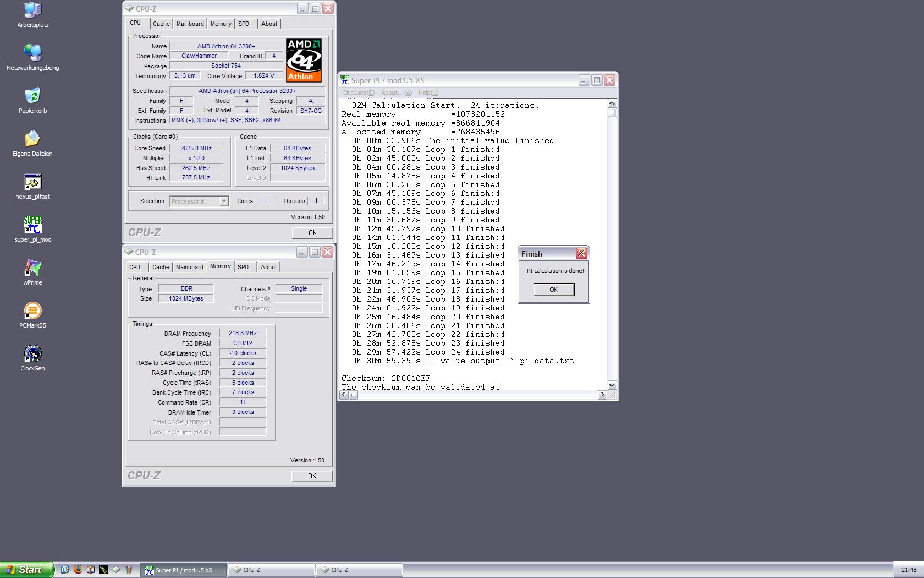Screen dimensions: 924x578
Task: Open Cache tab in top CPU-Z window
Action: pos(161,24)
